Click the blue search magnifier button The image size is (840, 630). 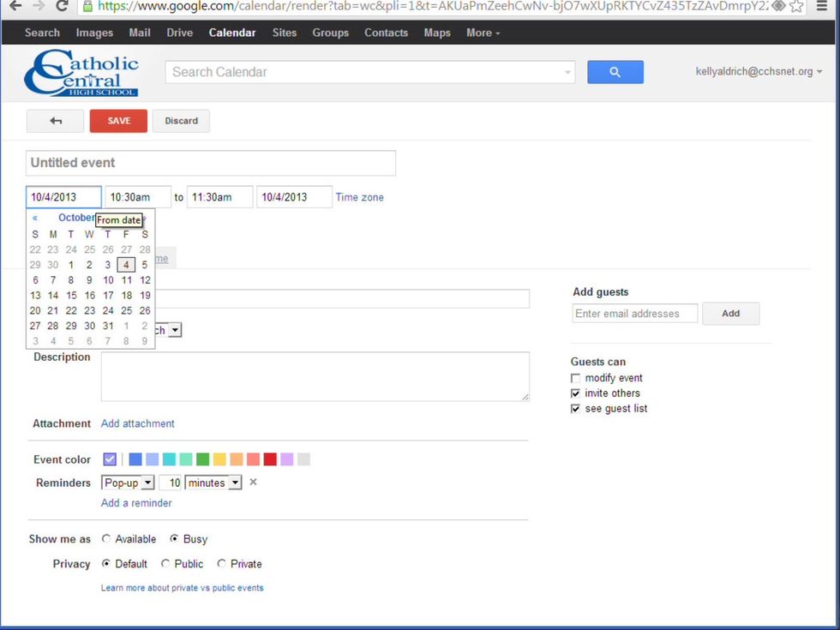(615, 72)
